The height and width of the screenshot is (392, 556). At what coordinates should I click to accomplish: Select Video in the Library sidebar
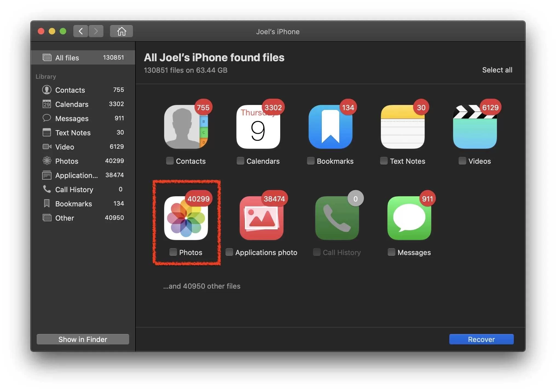coord(83,147)
